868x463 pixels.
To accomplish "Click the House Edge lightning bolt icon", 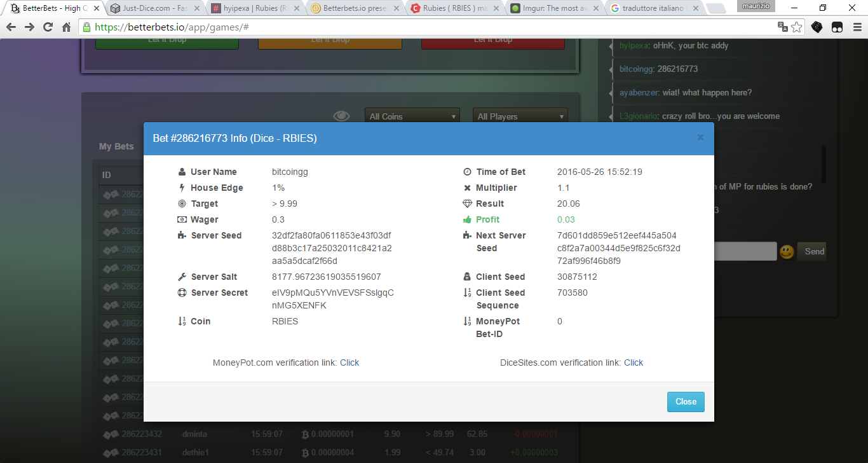I will [182, 188].
